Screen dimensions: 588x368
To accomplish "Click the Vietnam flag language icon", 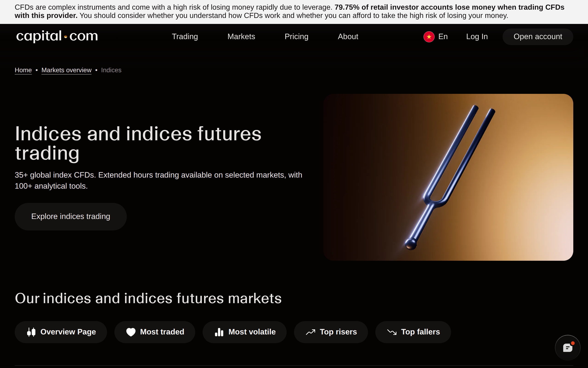I will 429,37.
